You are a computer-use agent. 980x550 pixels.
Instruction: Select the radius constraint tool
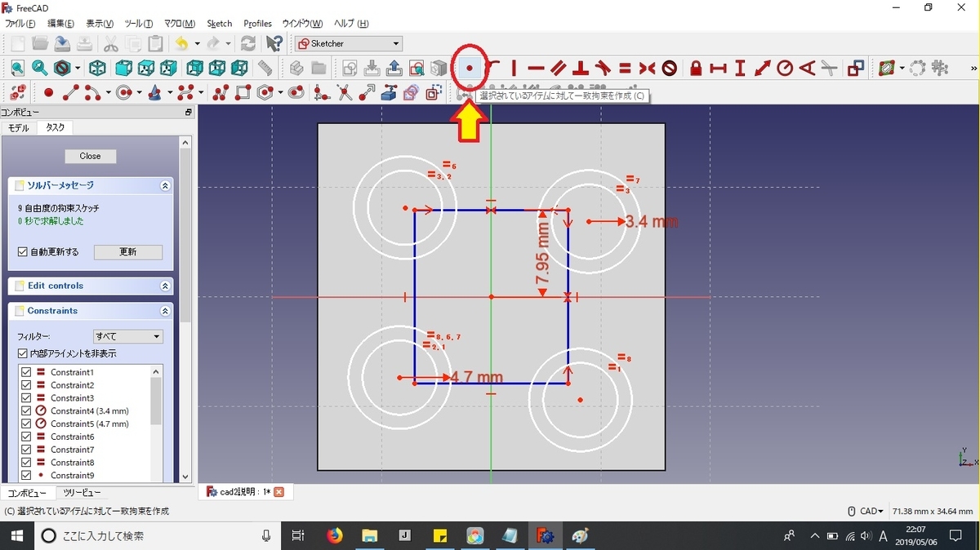pos(785,69)
